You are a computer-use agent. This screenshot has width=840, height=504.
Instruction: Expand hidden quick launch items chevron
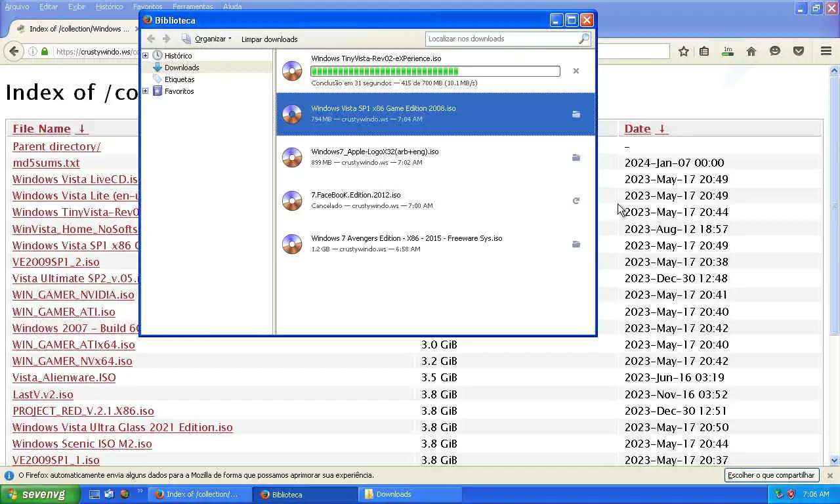tap(140, 492)
